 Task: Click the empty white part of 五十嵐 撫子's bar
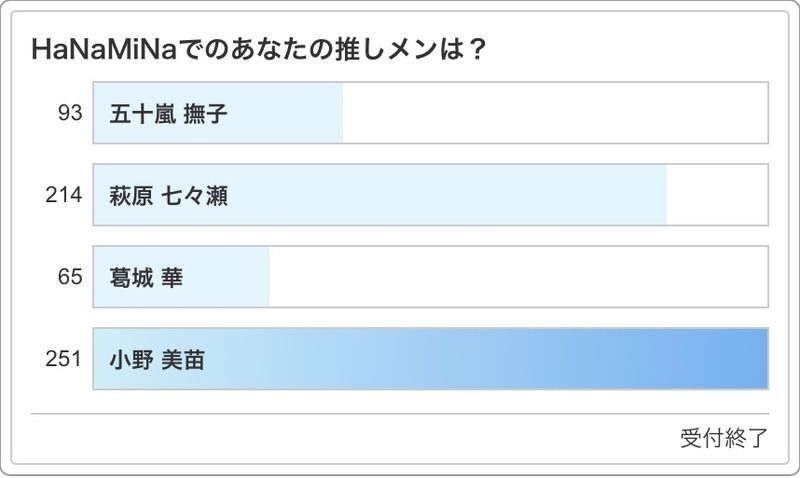coord(555,113)
